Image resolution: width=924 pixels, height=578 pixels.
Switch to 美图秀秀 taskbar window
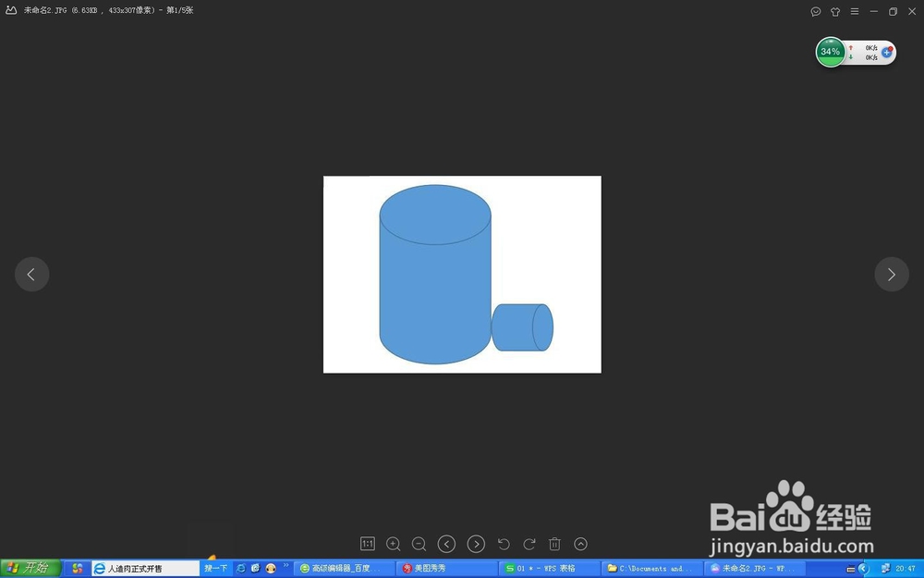coord(446,569)
